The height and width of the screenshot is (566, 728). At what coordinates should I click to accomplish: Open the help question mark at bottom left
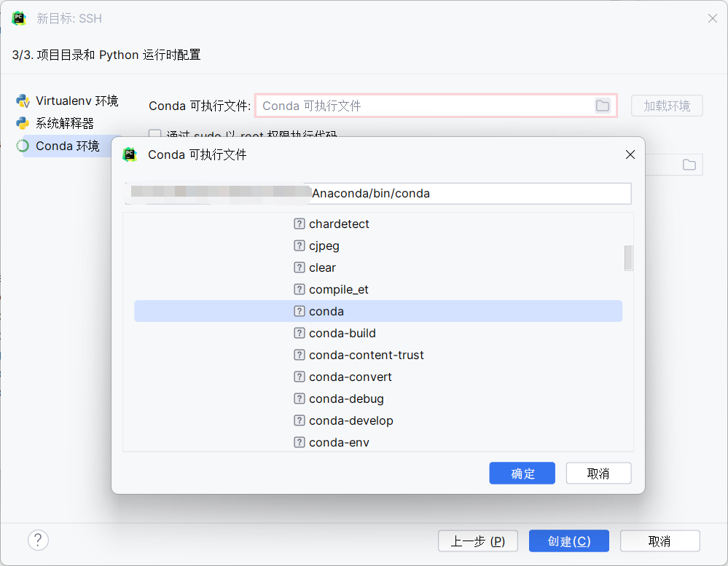[38, 540]
